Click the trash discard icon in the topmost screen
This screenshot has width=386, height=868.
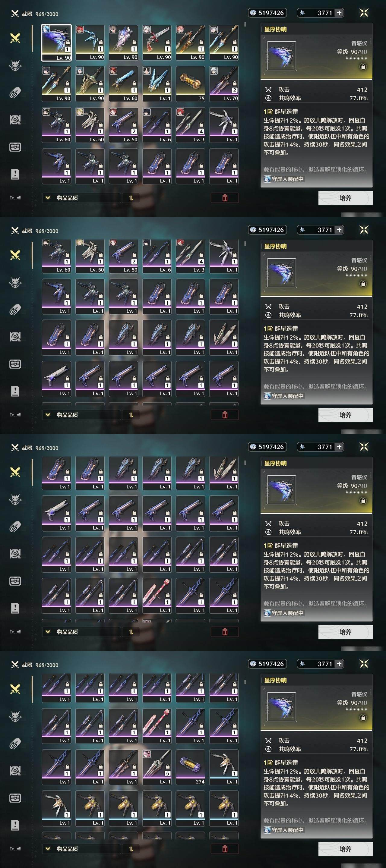[225, 198]
